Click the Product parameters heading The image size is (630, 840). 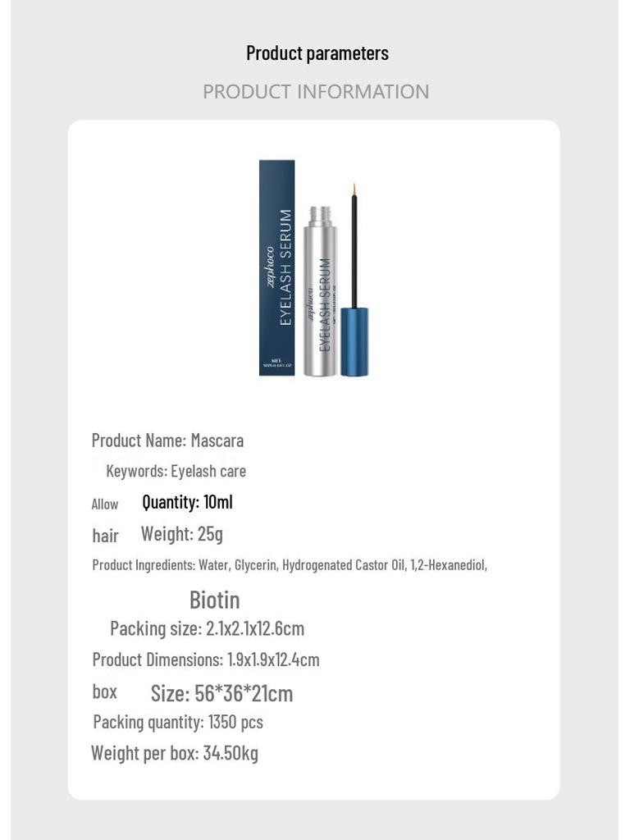point(317,53)
